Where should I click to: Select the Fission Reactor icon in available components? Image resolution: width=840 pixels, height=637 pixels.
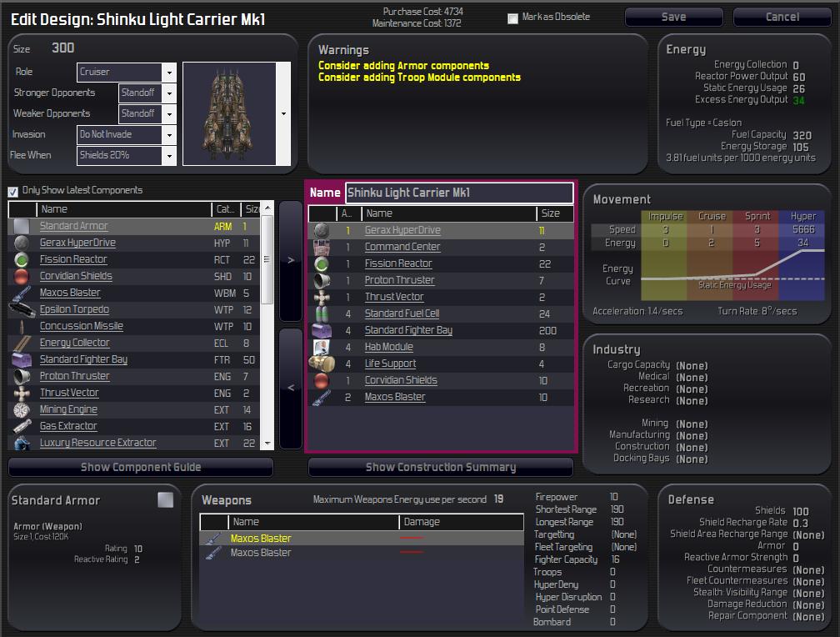pyautogui.click(x=22, y=259)
